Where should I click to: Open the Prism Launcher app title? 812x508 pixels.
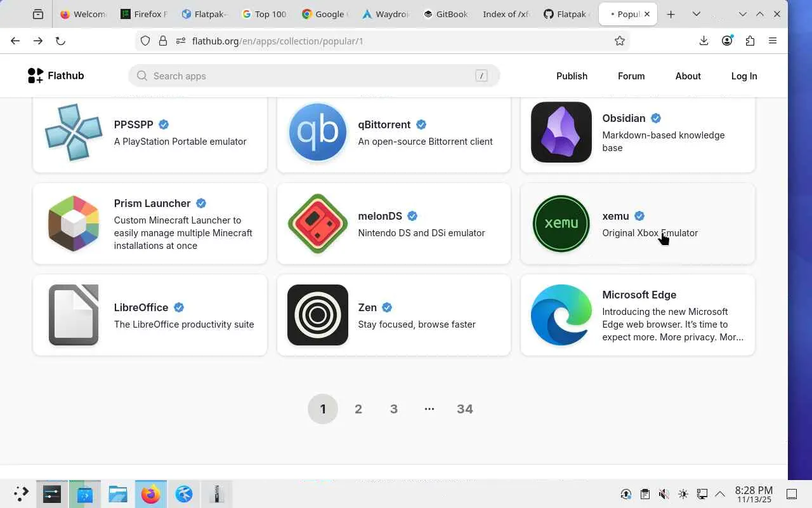(152, 203)
